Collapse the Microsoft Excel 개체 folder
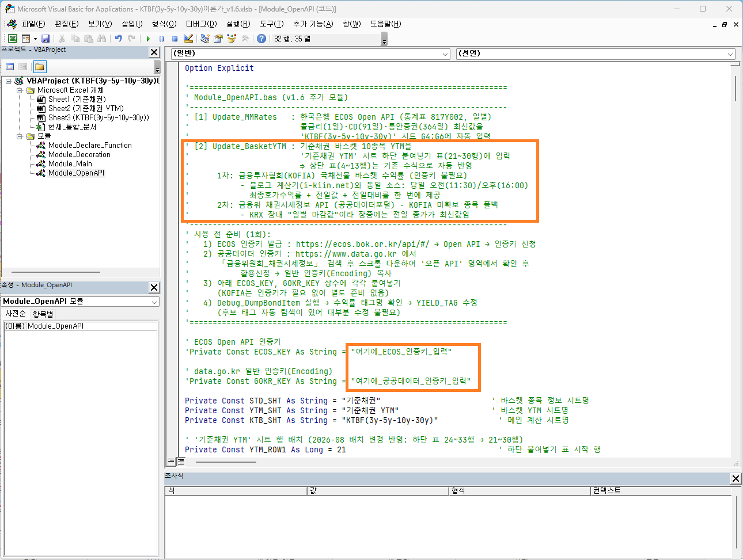The width and height of the screenshot is (743, 560). click(x=19, y=90)
